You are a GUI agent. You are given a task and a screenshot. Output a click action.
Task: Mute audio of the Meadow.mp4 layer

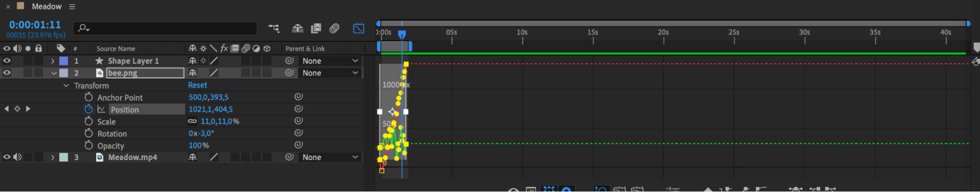(x=18, y=157)
